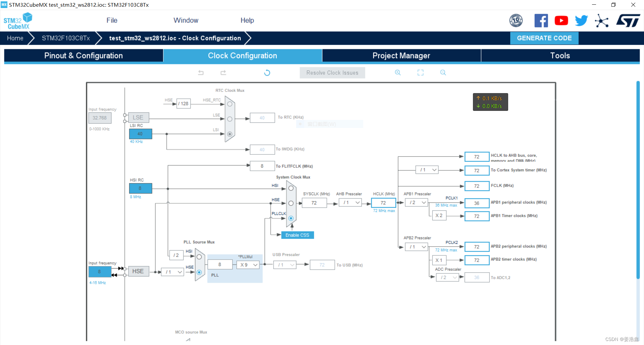Click the HSI RC 8 block
The width and height of the screenshot is (644, 345).
(140, 188)
